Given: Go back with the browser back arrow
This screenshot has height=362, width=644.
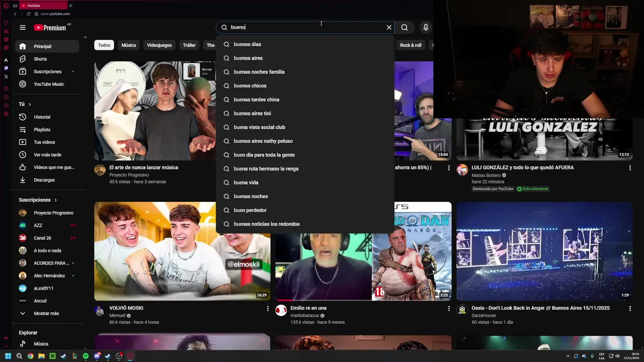Looking at the screenshot, I should [x=15, y=14].
